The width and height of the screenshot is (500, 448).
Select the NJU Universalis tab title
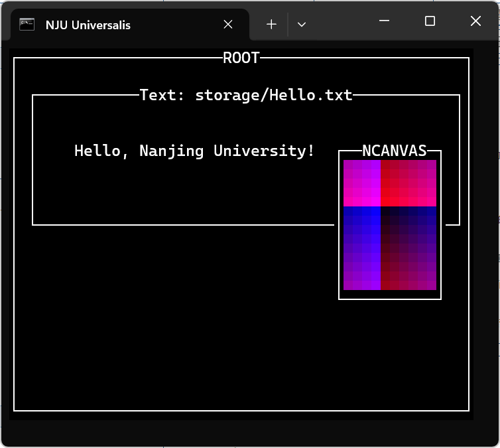(88, 25)
